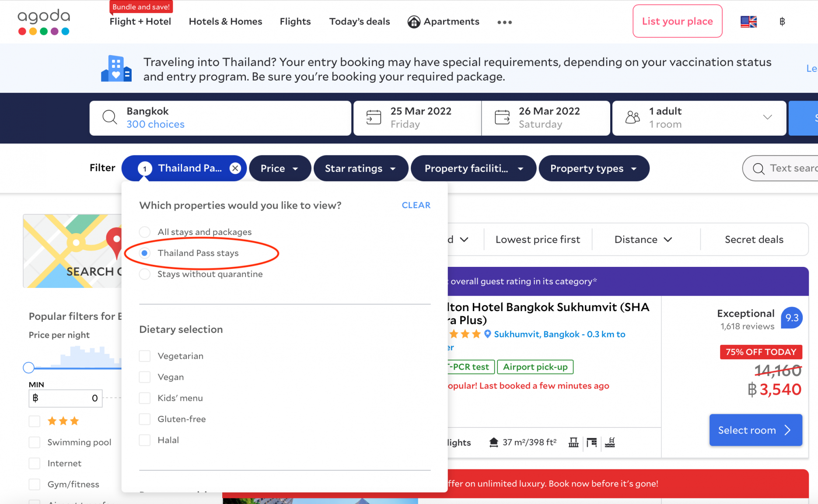Expand the 1 adult 1 room selector

[x=699, y=118]
